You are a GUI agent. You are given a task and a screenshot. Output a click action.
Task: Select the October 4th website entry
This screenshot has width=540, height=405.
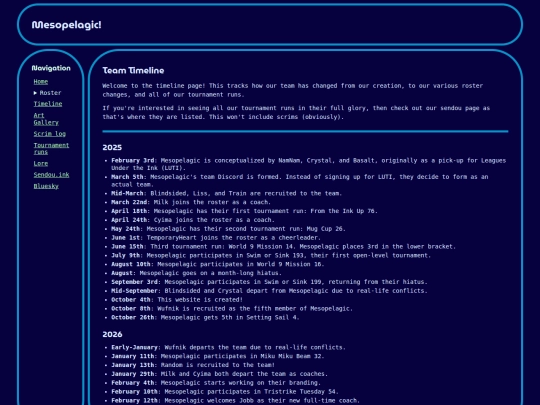(177, 300)
